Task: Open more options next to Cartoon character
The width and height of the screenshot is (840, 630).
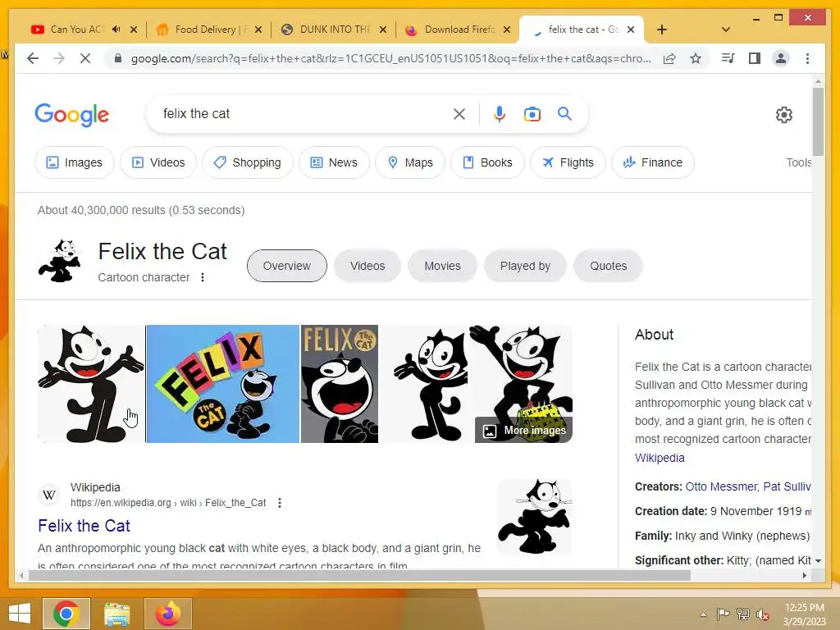Action: pos(203,277)
